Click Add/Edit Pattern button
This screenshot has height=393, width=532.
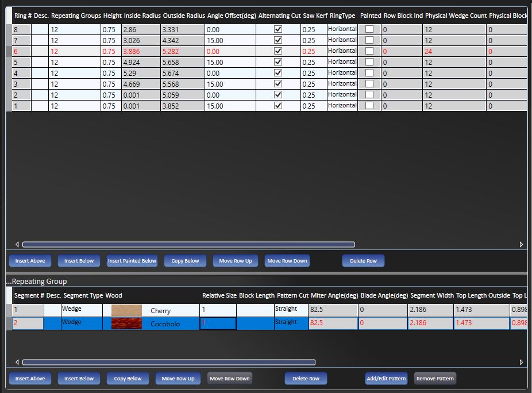click(386, 379)
